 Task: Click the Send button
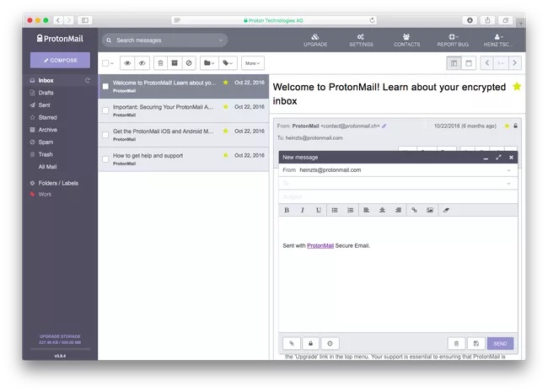pyautogui.click(x=500, y=343)
